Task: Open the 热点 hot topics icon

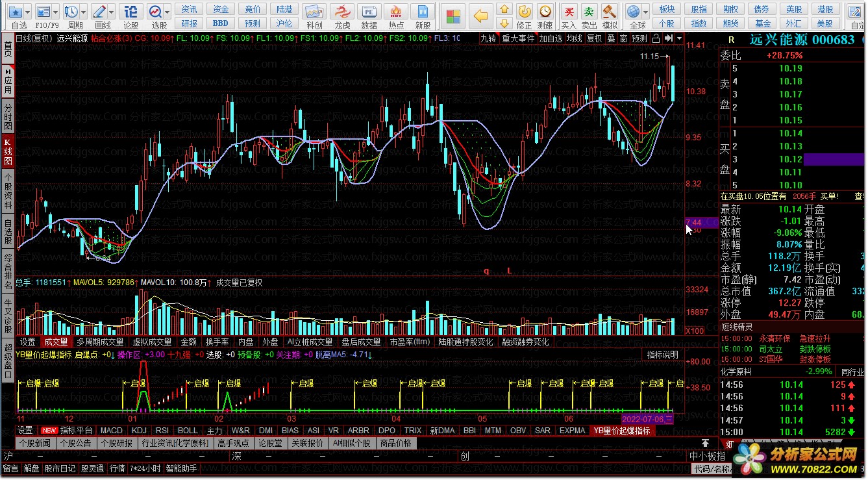Action: click(396, 12)
